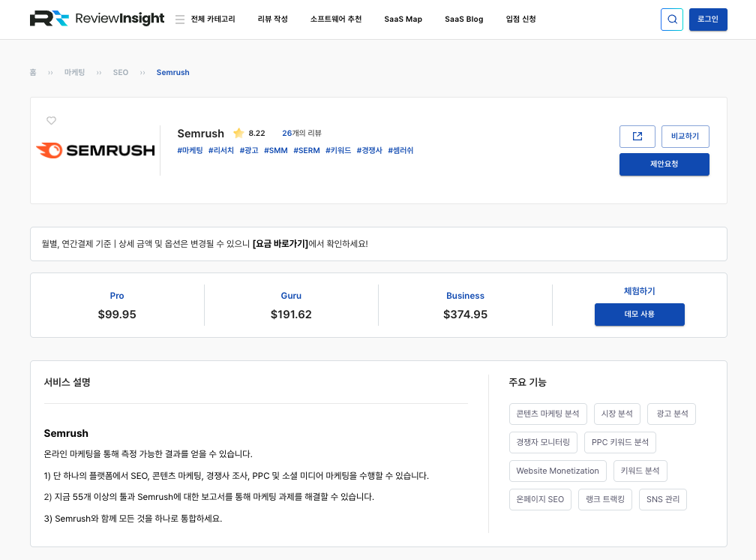The width and height of the screenshot is (756, 560).
Task: Open SaaS Map from navigation
Action: 403,20
